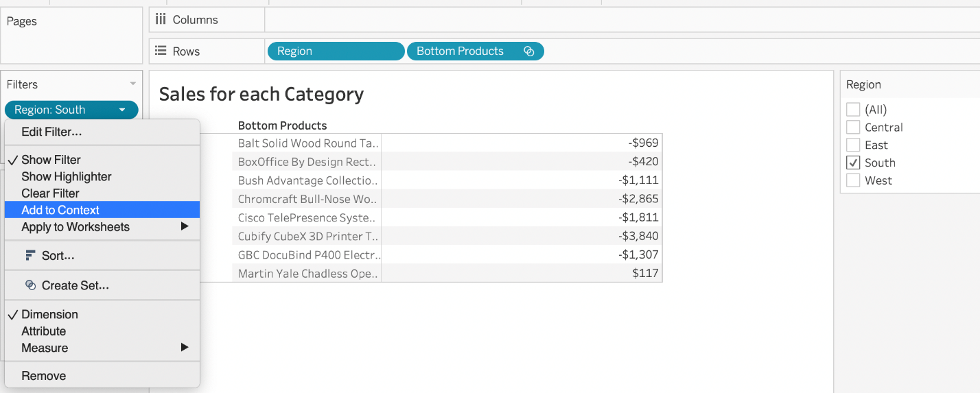Select Clear Filter in the context menu
The height and width of the screenshot is (393, 980).
coord(50,193)
